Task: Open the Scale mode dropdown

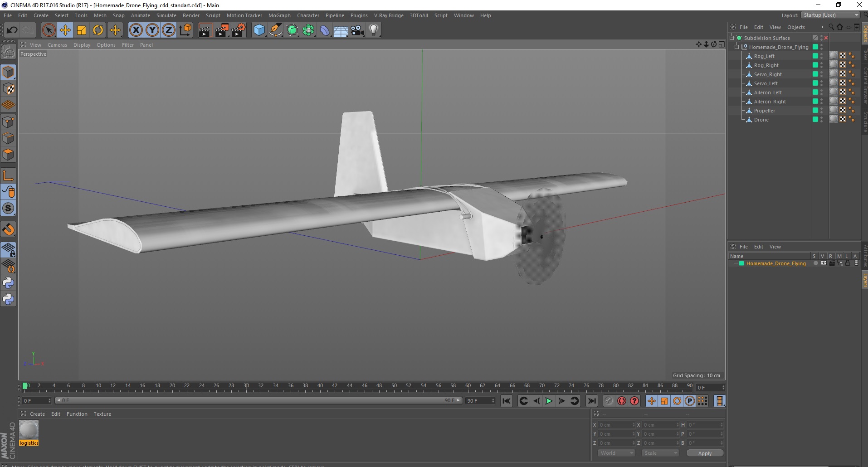Action: point(660,453)
